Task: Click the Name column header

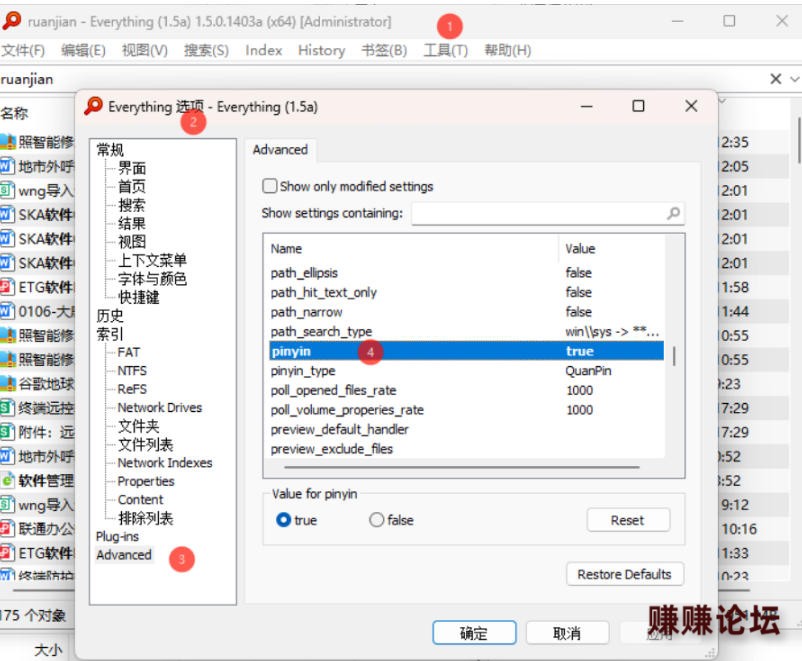Action: click(413, 249)
